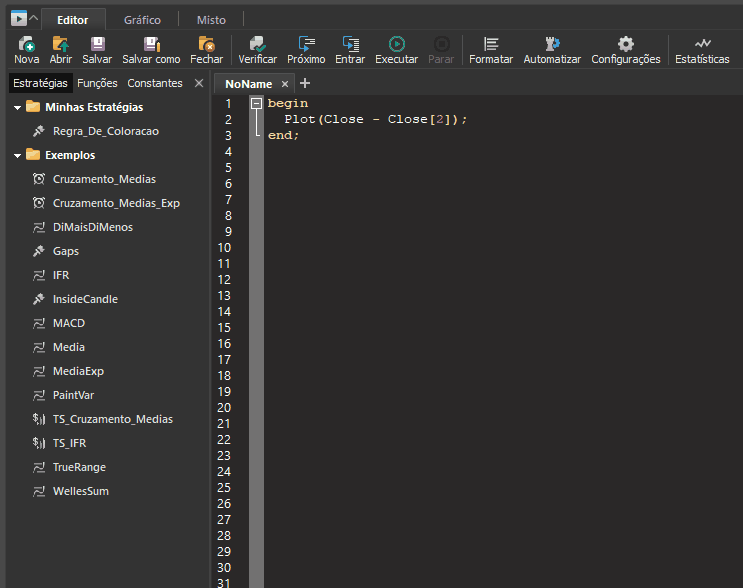Open the MediaExp example

(x=78, y=371)
